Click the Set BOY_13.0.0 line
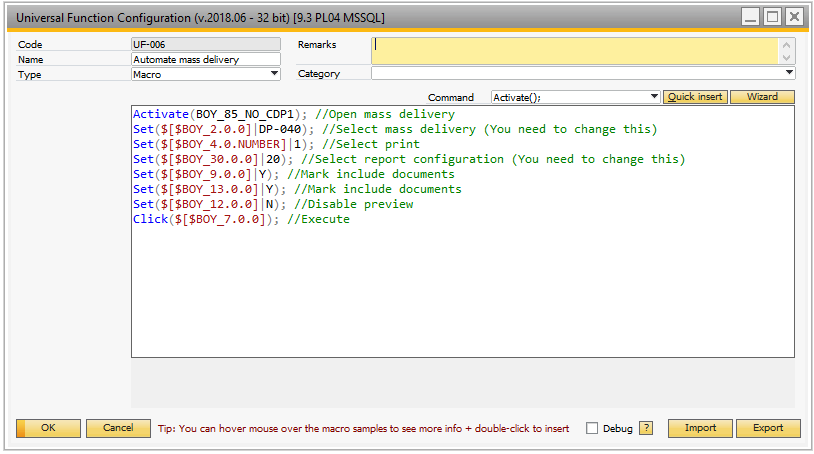The height and width of the screenshot is (454, 814). (297, 189)
